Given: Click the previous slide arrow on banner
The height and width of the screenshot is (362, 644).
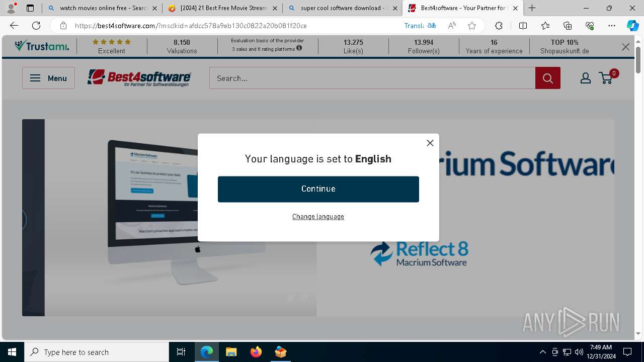Looking at the screenshot, I should (x=23, y=220).
